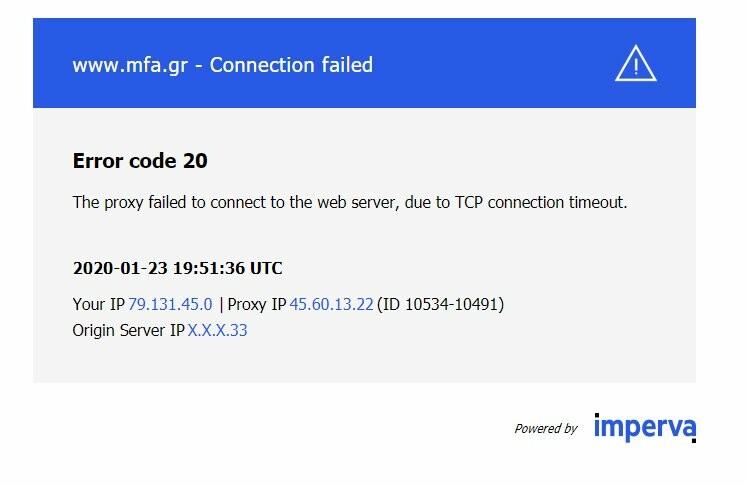Click the warning triangle icon in header

click(636, 63)
